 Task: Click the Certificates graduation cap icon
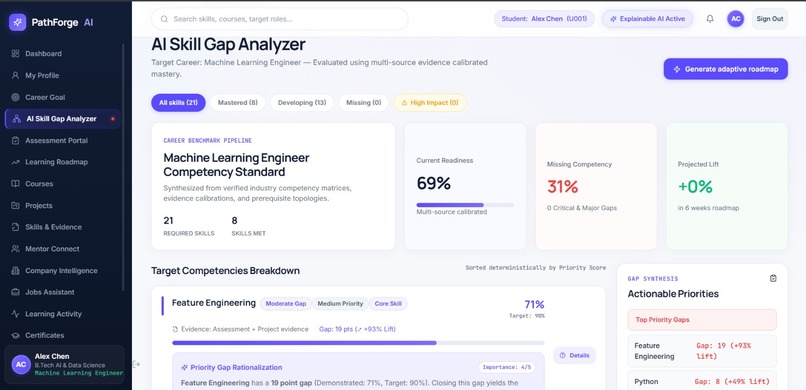pos(15,335)
